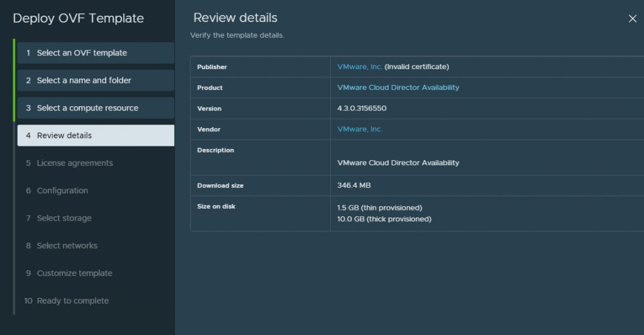Click the Vendor row label

pos(209,129)
